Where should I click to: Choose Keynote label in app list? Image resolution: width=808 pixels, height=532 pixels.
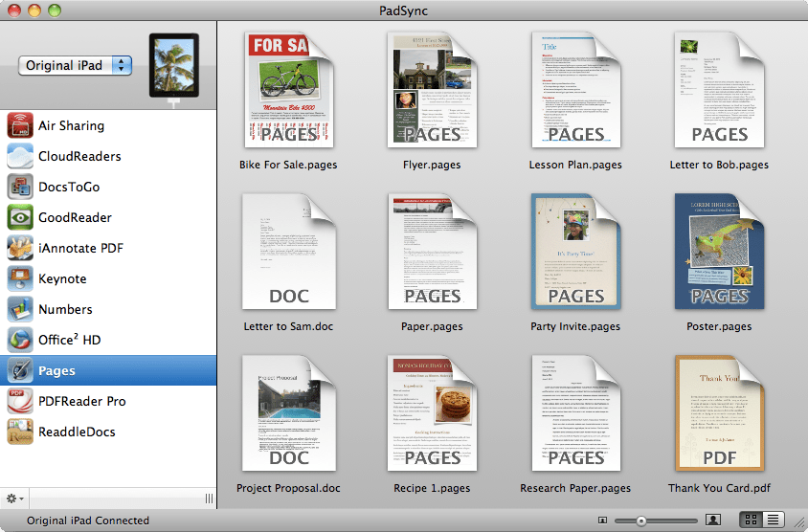[x=62, y=279]
